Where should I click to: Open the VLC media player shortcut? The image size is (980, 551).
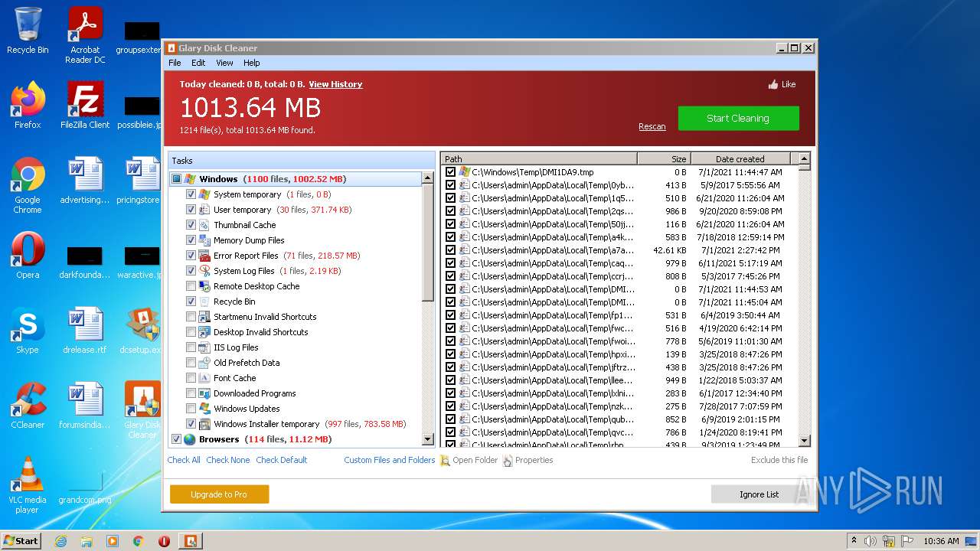pos(28,485)
